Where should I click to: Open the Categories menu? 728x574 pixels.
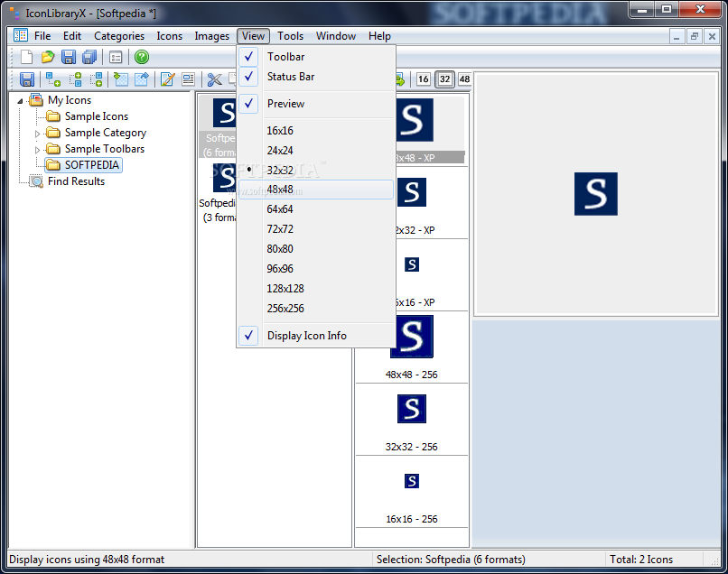click(x=119, y=36)
